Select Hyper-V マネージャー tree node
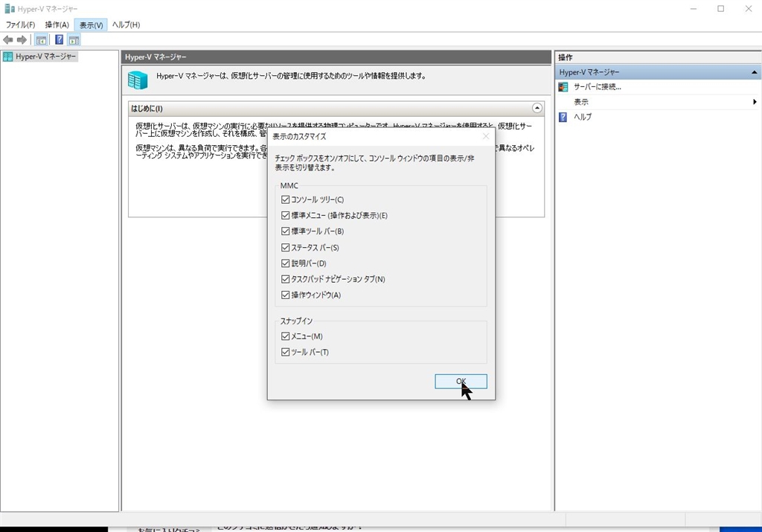 pos(40,57)
